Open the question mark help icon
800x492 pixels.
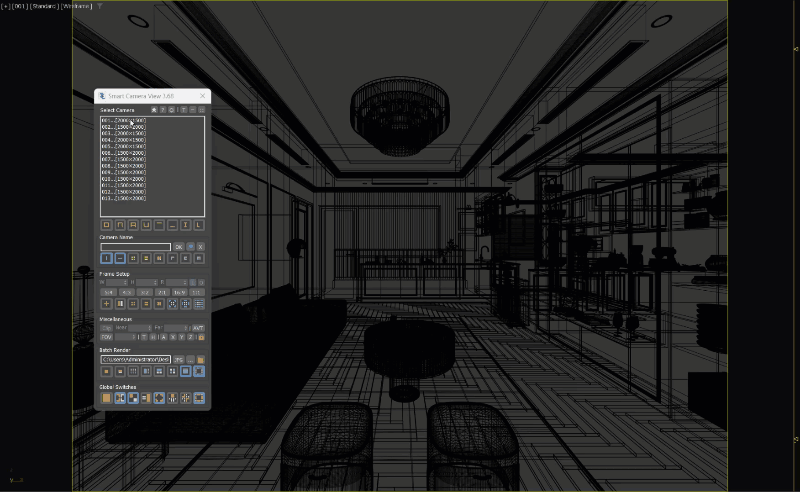coord(163,109)
